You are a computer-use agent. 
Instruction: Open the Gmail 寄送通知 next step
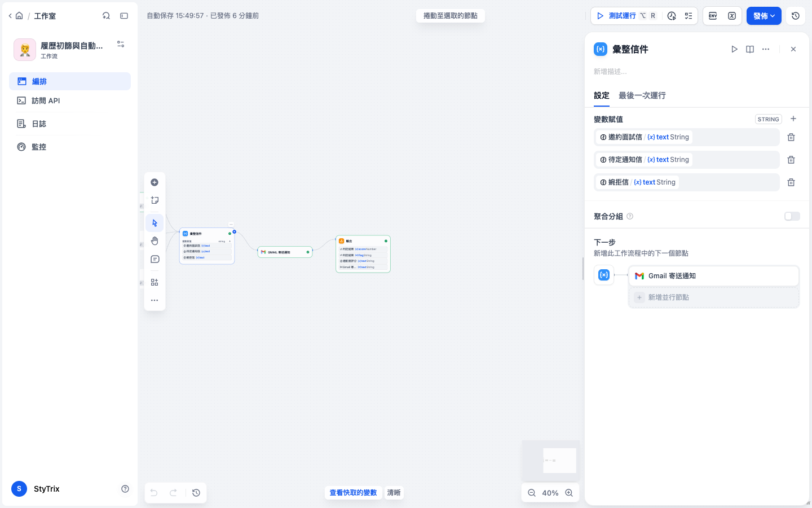(714, 276)
